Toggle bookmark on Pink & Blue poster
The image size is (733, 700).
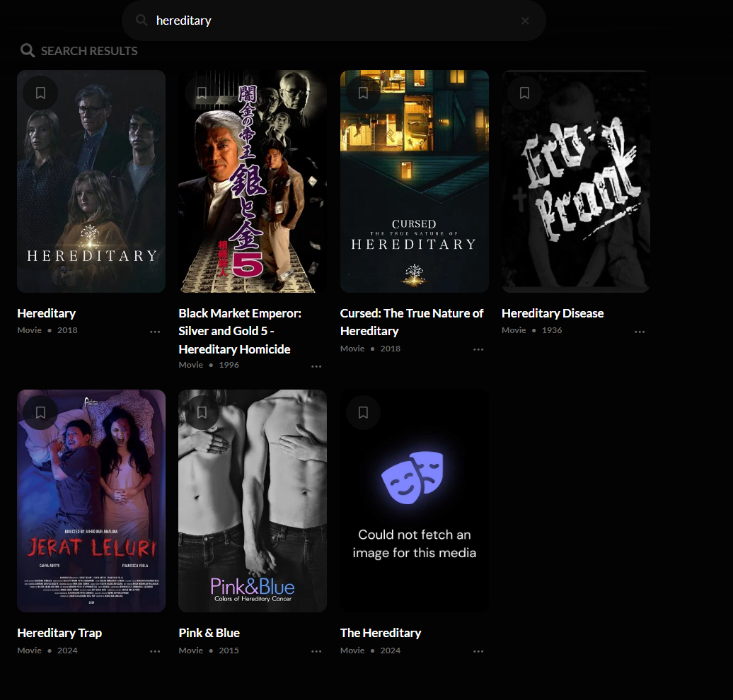click(x=202, y=413)
